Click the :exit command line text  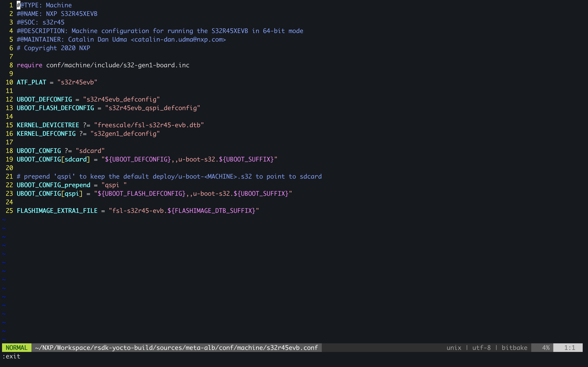pyautogui.click(x=11, y=356)
